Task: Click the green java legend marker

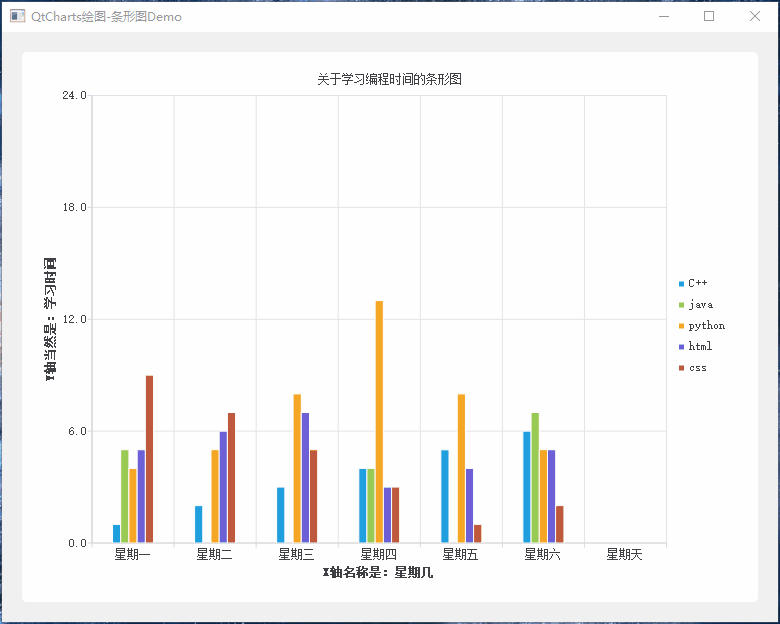Action: tap(682, 305)
